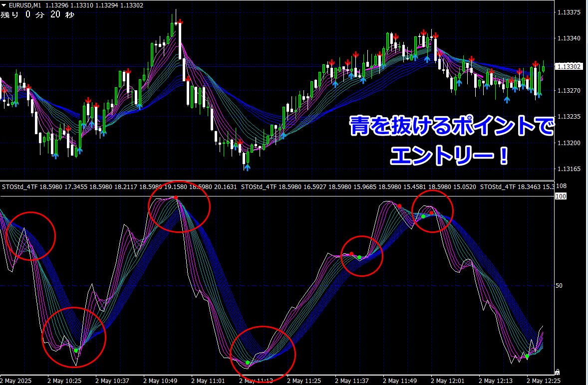This screenshot has height=385, width=588.
Task: Click the oscillator level label 100
Action: click(x=561, y=196)
